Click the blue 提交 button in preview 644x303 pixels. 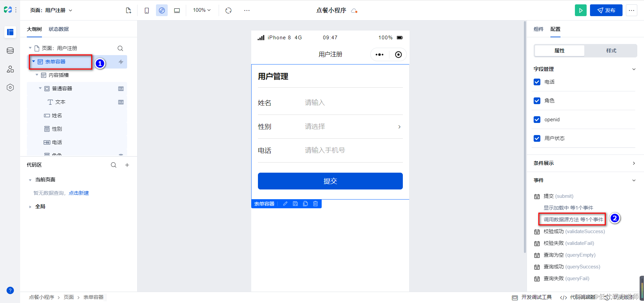coord(330,181)
